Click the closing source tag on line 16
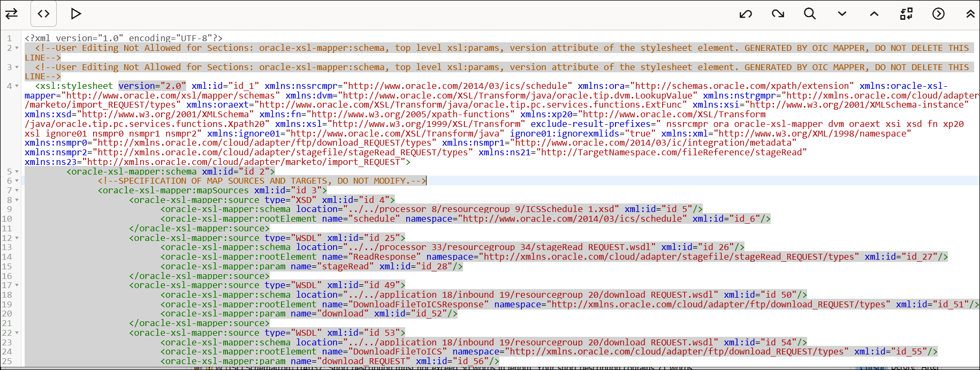Viewport: 980px width, 370px height. coord(199,276)
